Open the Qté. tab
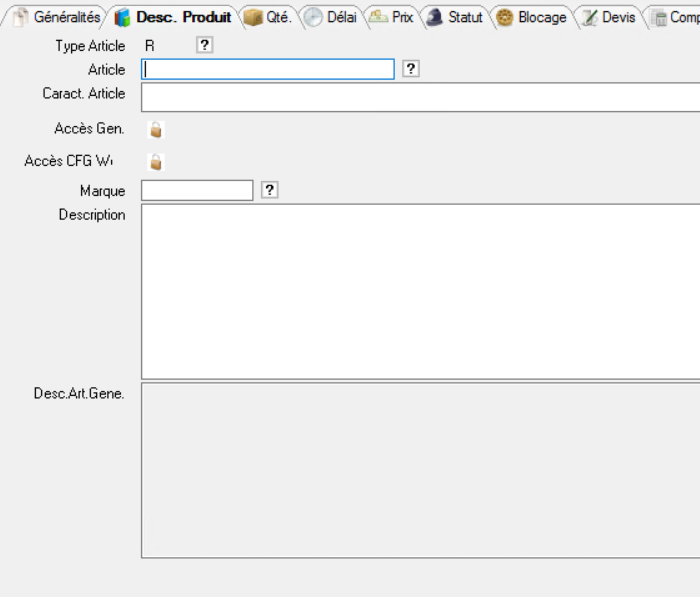Image resolution: width=700 pixels, height=597 pixels. click(x=268, y=17)
